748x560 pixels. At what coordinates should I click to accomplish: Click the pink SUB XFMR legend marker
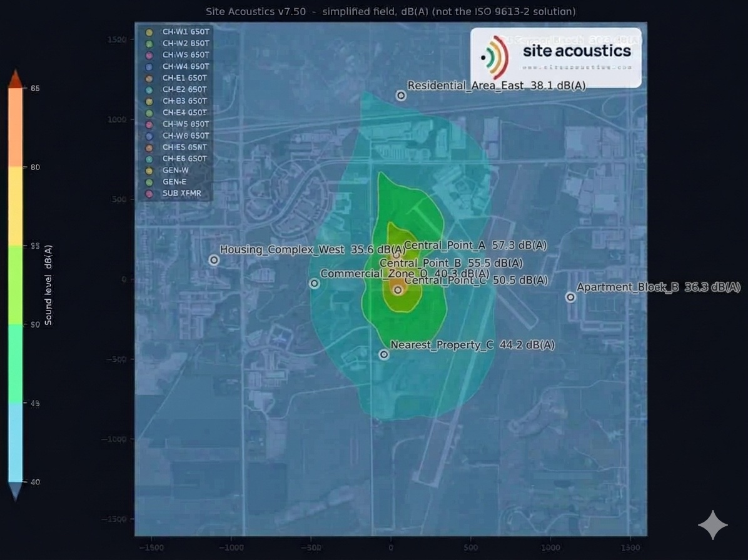pyautogui.click(x=149, y=194)
